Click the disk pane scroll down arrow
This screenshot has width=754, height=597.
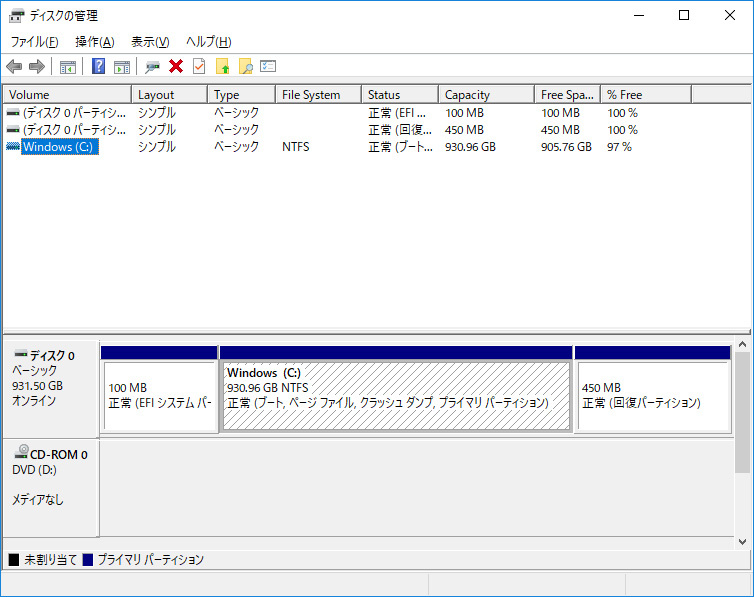coord(742,542)
